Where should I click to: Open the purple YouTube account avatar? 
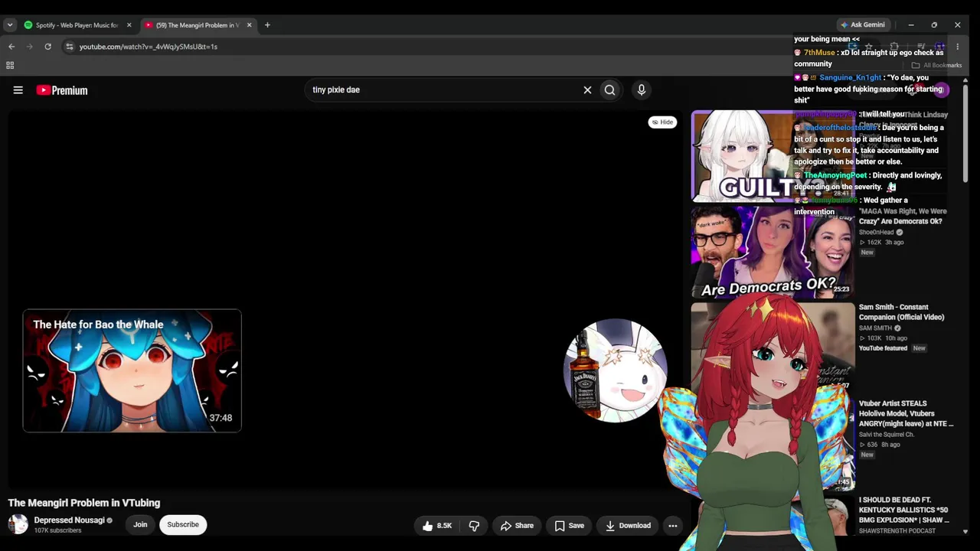coord(941,90)
